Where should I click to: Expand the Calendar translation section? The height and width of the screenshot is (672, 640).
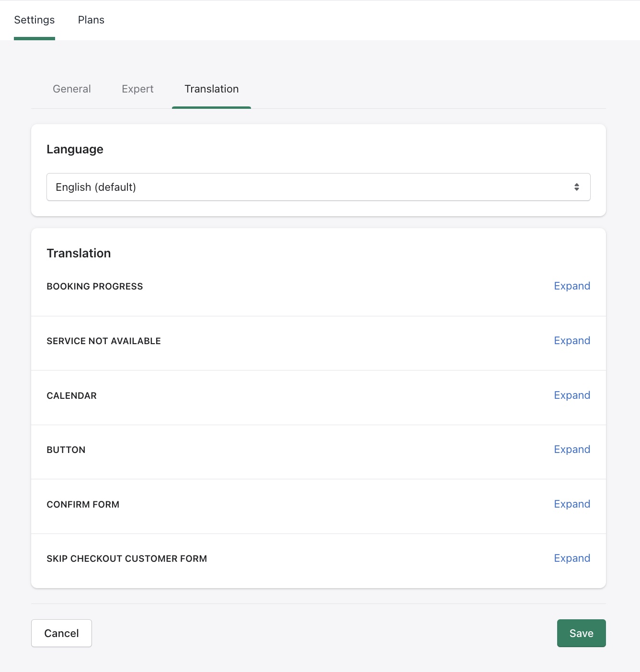pyautogui.click(x=571, y=395)
